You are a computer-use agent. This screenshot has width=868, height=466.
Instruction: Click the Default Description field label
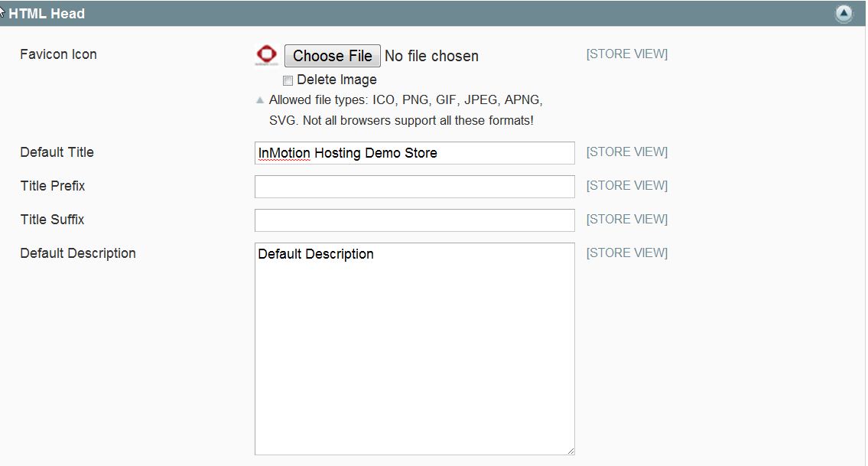(78, 253)
